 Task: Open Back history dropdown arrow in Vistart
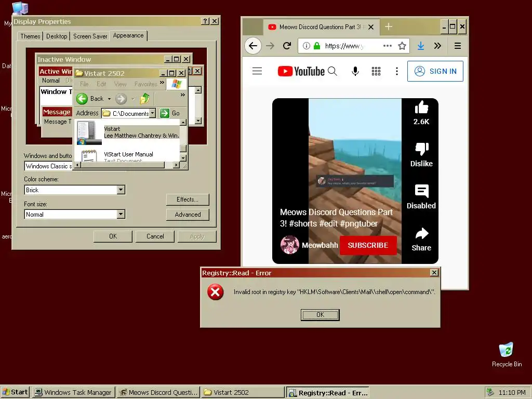pos(109,99)
